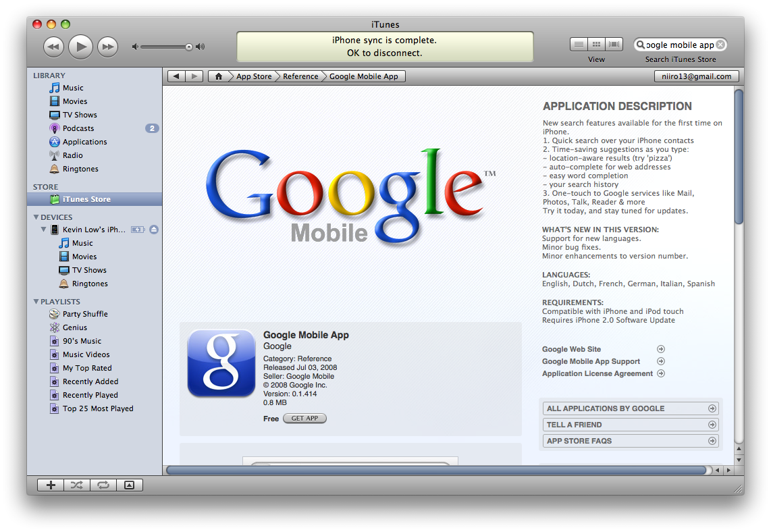Open Google Mobile App Support link
Image resolution: width=771 pixels, height=532 pixels.
point(604,361)
